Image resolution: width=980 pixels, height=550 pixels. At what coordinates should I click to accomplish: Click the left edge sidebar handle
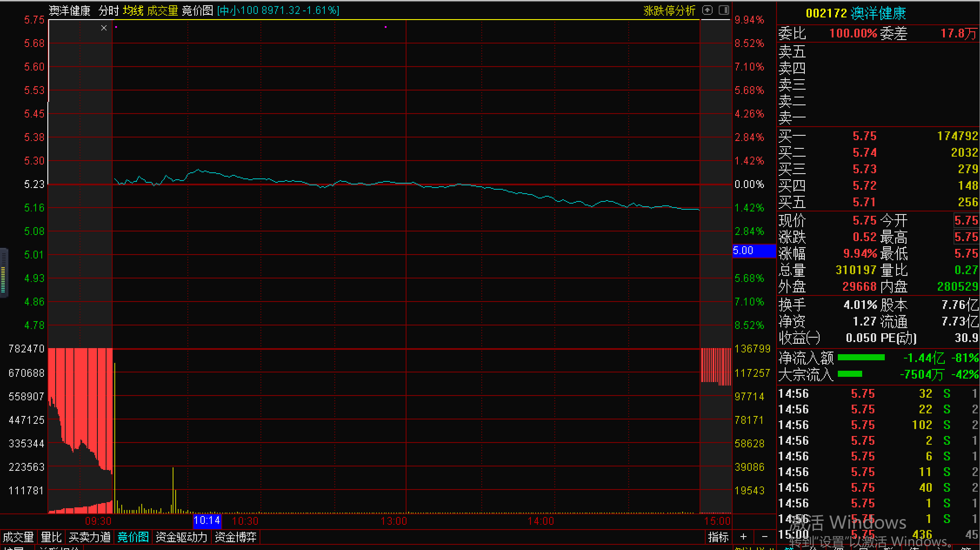pos(3,273)
